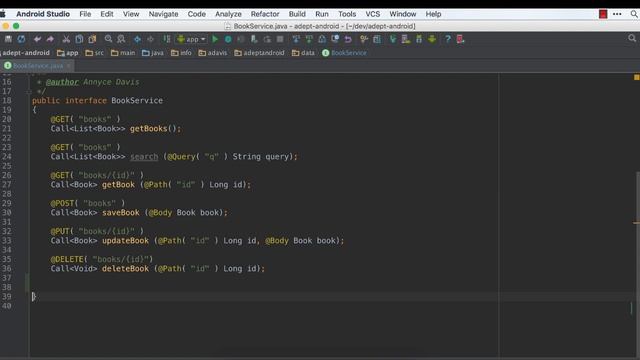The image size is (640, 360).
Task: Click Attach Debugger to Android Process icon
Action: tap(254, 39)
